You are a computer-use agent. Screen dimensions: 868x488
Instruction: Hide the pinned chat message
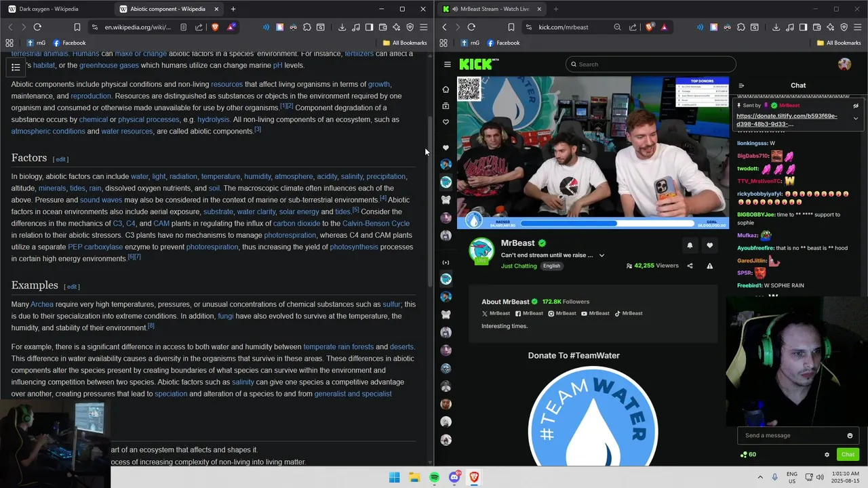pyautogui.click(x=856, y=106)
